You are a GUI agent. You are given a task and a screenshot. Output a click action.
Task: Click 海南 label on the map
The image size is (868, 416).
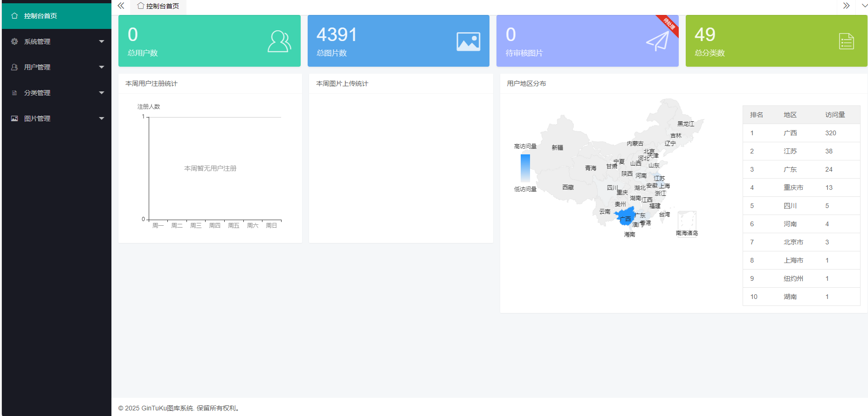(x=629, y=235)
